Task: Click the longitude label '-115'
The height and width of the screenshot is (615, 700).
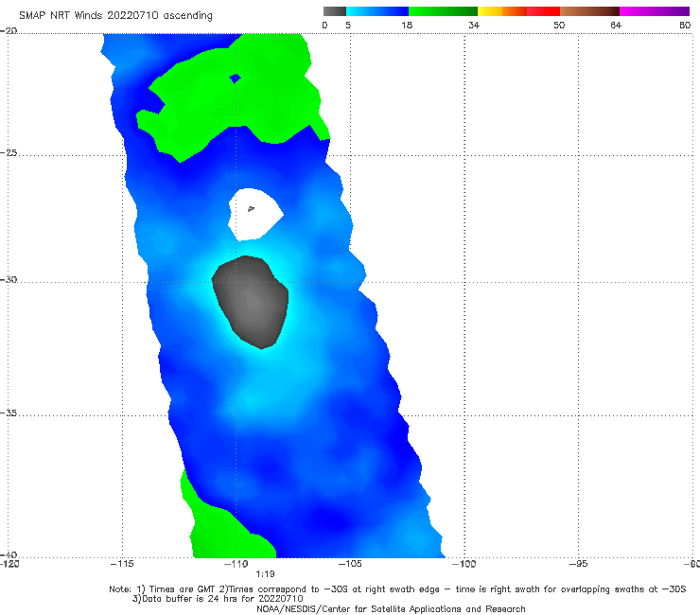Action: click(122, 564)
